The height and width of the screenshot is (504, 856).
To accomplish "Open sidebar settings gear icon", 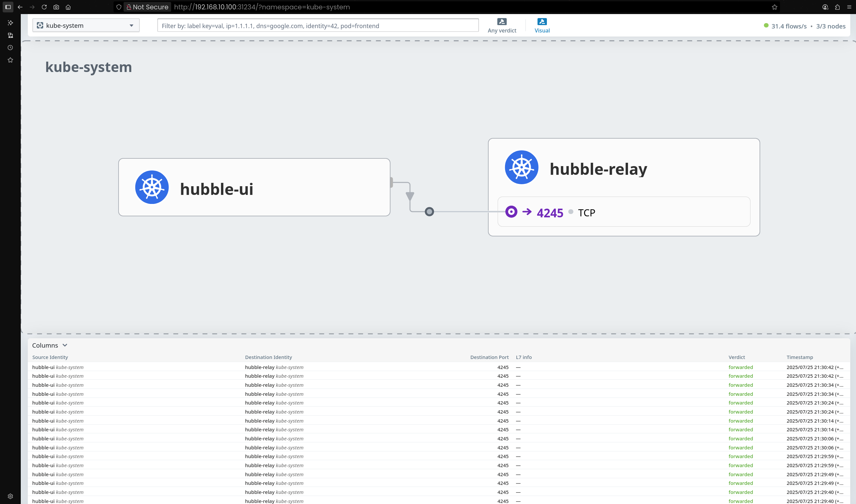I will pos(10,496).
